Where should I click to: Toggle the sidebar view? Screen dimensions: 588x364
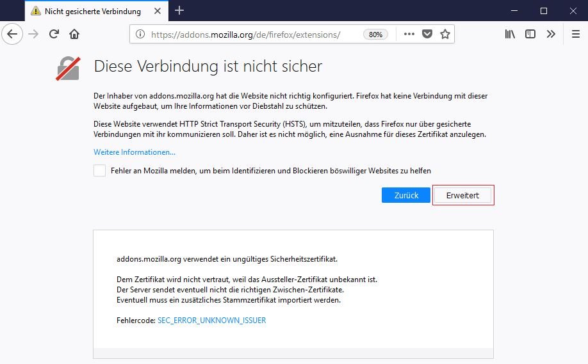(530, 34)
